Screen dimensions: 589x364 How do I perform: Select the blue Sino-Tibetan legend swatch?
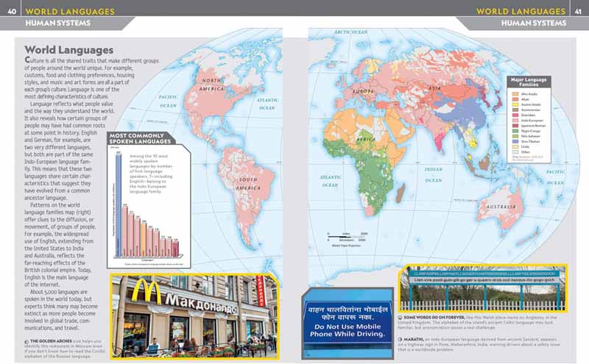coord(515,141)
